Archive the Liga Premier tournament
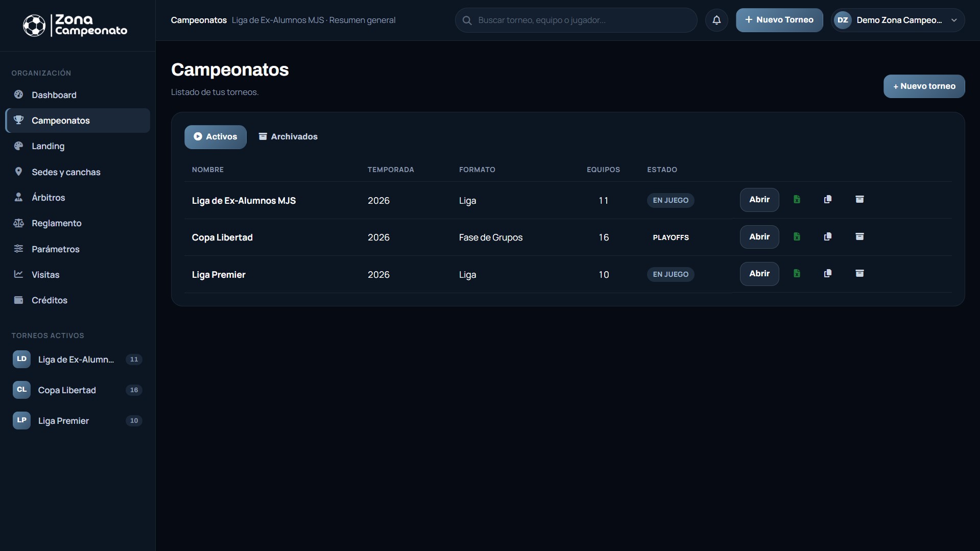 [859, 274]
